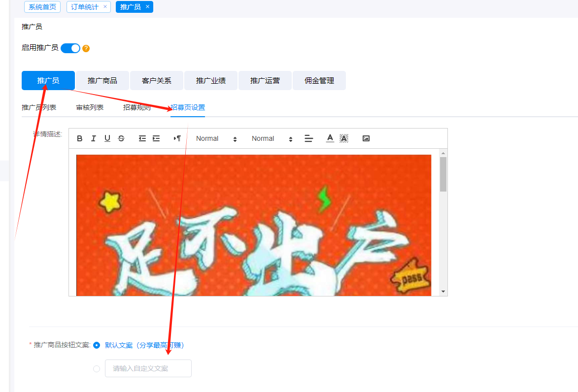578x392 pixels.
Task: Insert an image into the editor
Action: pos(366,138)
